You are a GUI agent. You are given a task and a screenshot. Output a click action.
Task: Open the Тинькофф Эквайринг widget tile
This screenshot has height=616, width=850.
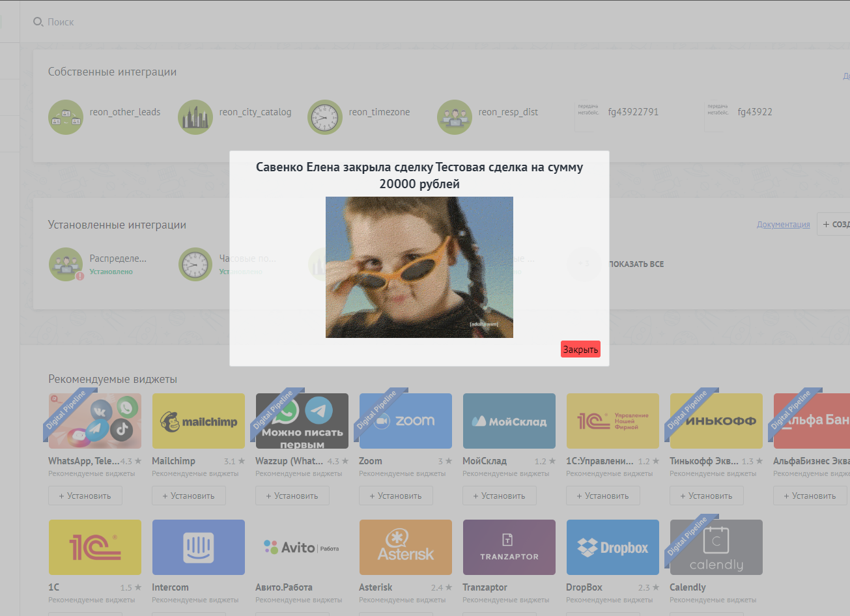click(716, 421)
